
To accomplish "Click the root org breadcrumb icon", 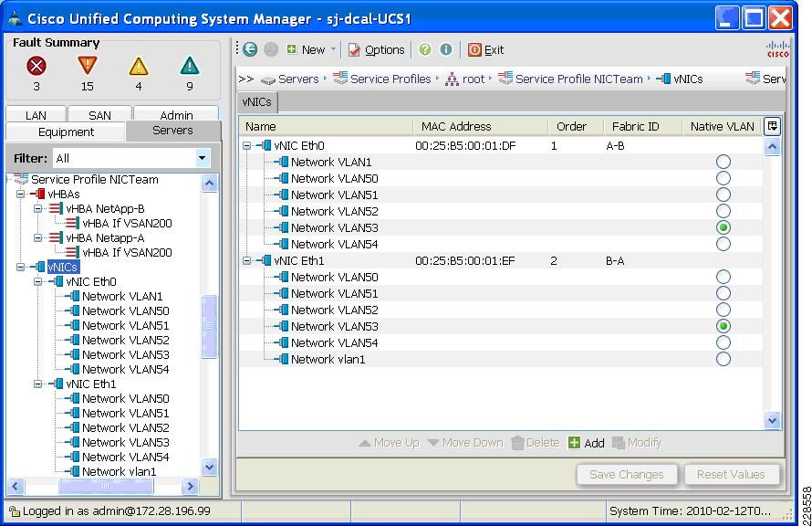I will coord(453,79).
